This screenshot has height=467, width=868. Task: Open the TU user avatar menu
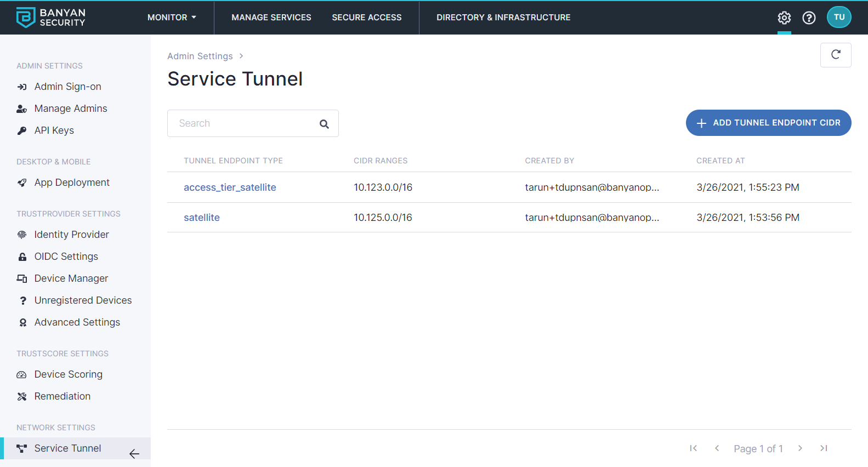(839, 17)
